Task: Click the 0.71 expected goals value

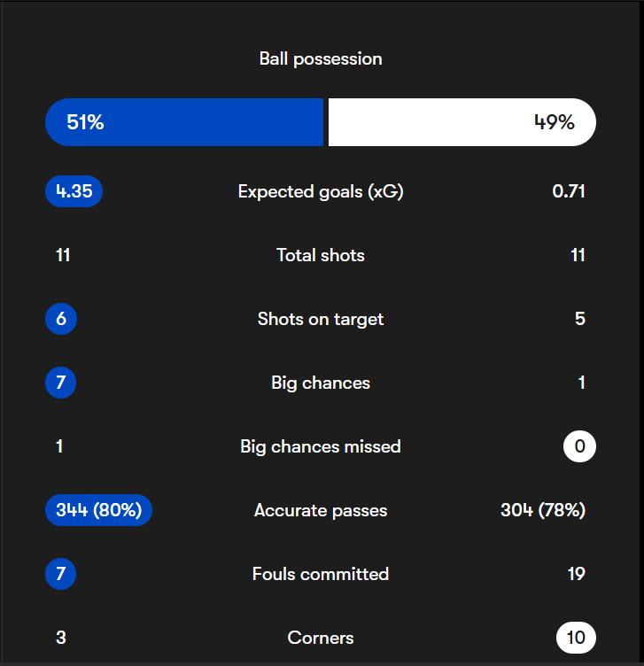Action: coord(569,191)
